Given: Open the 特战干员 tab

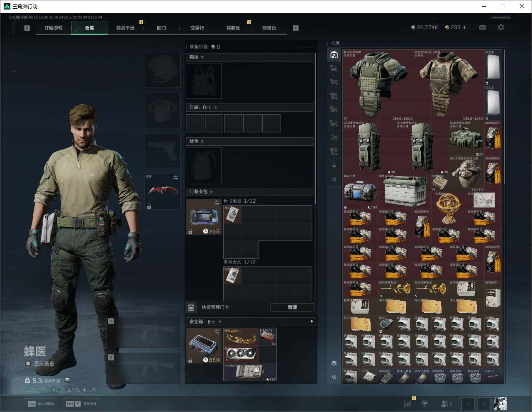Looking at the screenshot, I should pos(125,28).
